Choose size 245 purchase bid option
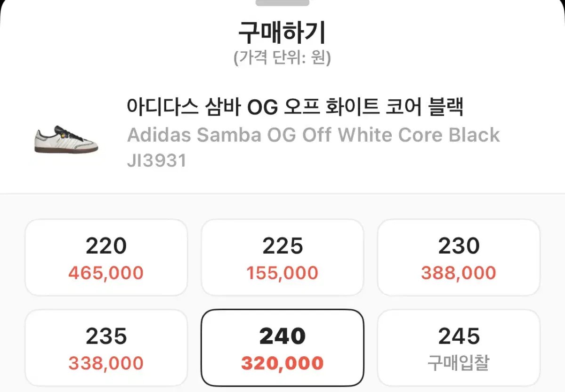 (x=459, y=348)
